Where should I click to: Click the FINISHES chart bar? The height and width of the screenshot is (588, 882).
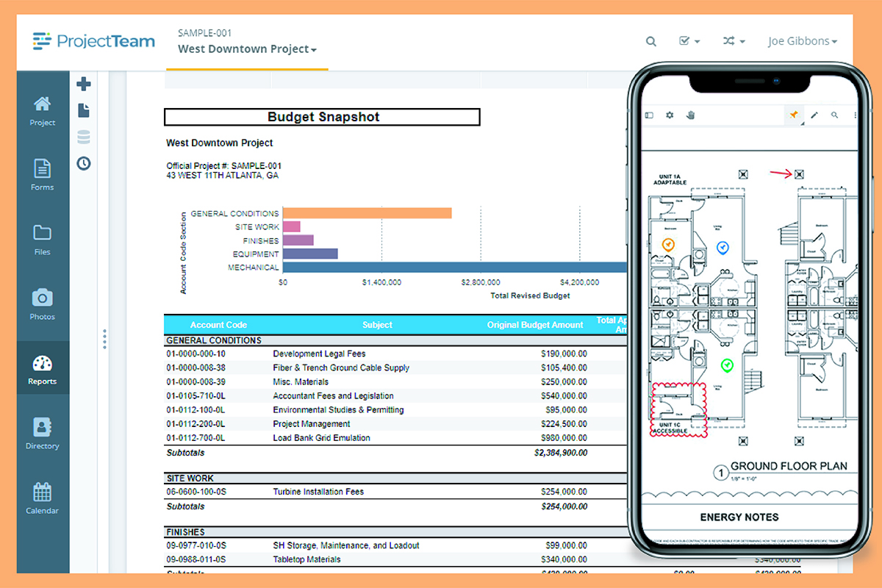click(298, 240)
